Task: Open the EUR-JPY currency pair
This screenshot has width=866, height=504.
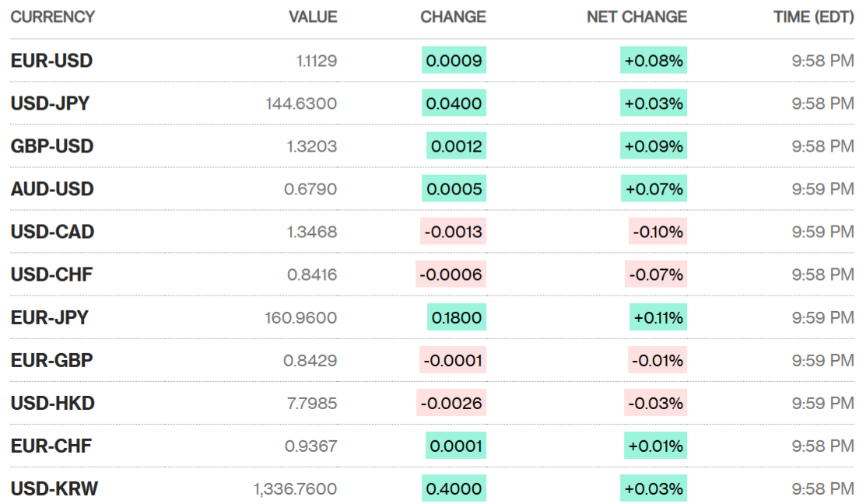Action: click(49, 317)
